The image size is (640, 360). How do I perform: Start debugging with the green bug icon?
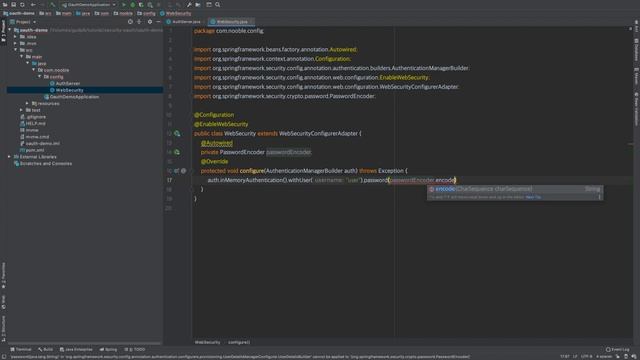(x=133, y=4)
